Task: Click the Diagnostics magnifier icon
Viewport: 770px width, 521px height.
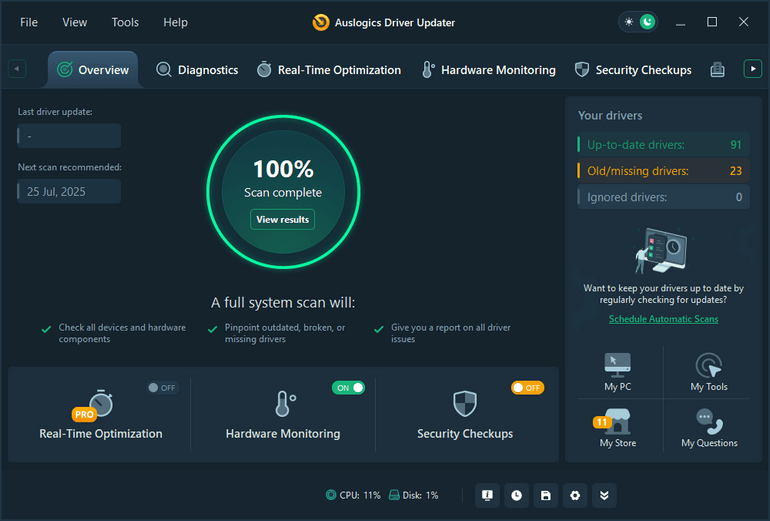Action: click(x=164, y=70)
